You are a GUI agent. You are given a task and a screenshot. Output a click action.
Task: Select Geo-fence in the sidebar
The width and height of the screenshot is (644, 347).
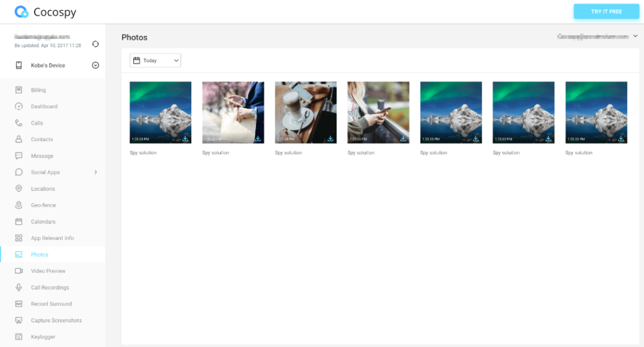click(43, 205)
